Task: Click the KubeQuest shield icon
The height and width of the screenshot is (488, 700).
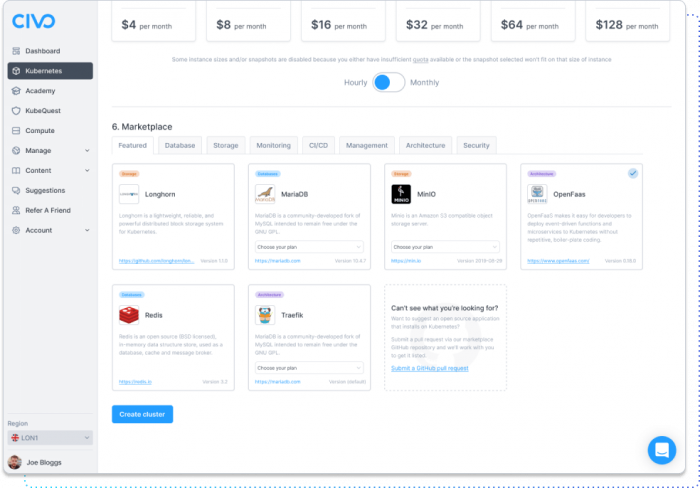Action: click(x=16, y=111)
